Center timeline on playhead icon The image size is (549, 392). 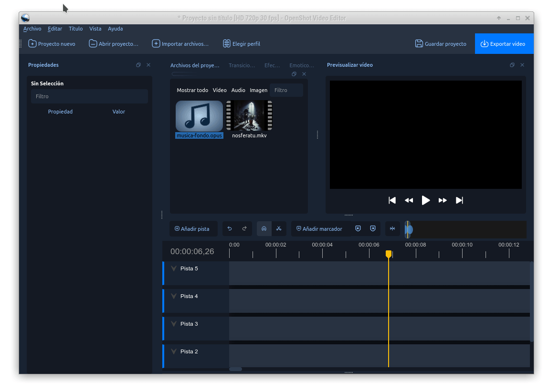tap(392, 229)
